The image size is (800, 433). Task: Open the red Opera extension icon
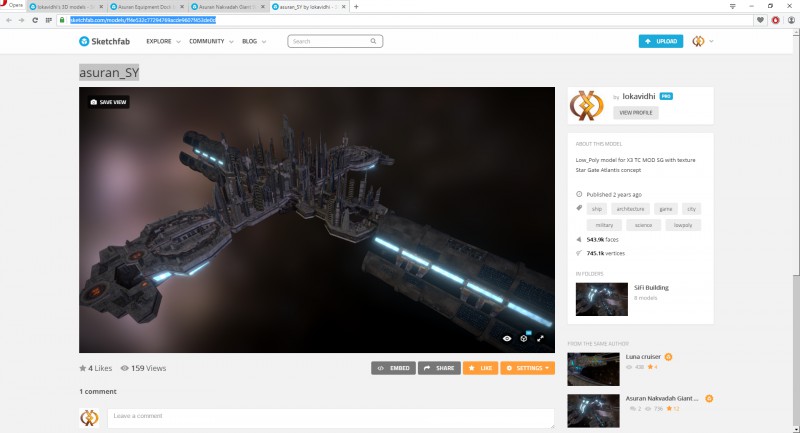[x=776, y=20]
